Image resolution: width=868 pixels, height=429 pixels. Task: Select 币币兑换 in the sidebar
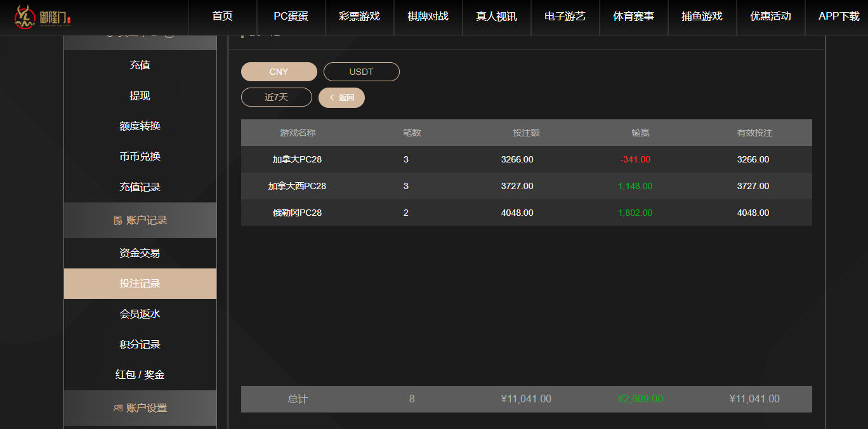140,157
